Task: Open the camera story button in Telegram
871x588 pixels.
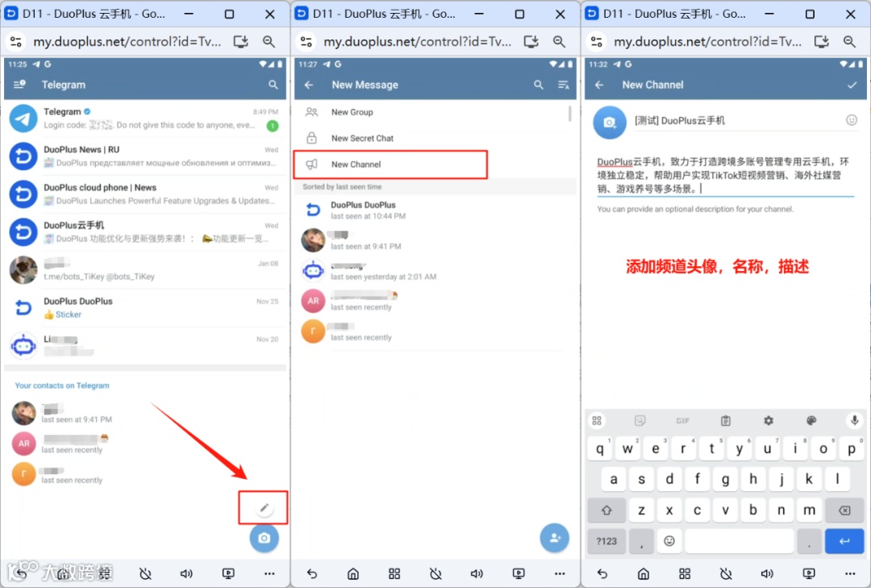Action: (x=264, y=538)
